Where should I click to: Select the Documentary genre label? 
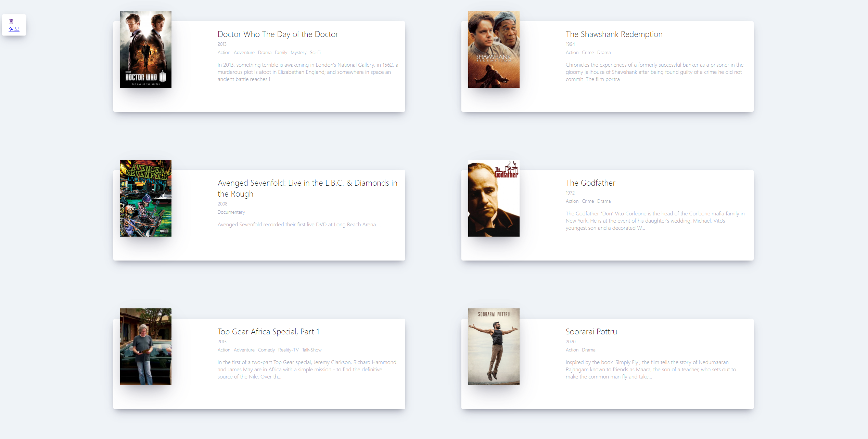(231, 212)
